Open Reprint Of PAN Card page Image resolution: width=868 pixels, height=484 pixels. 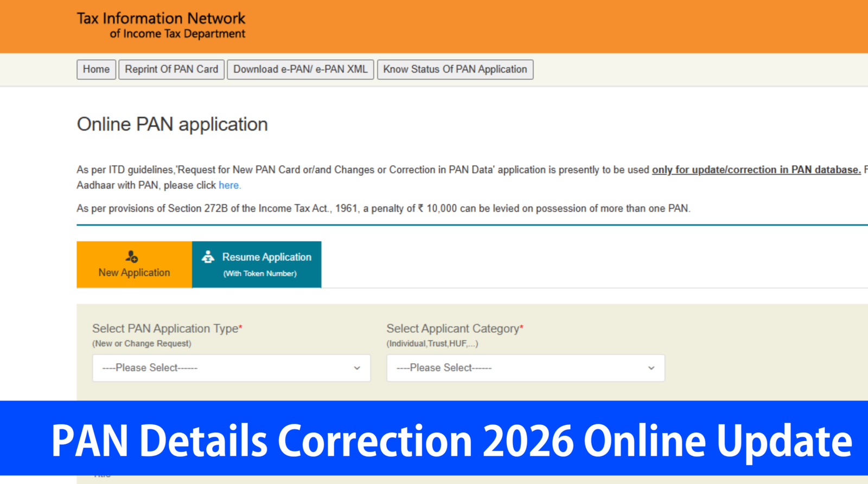(171, 69)
